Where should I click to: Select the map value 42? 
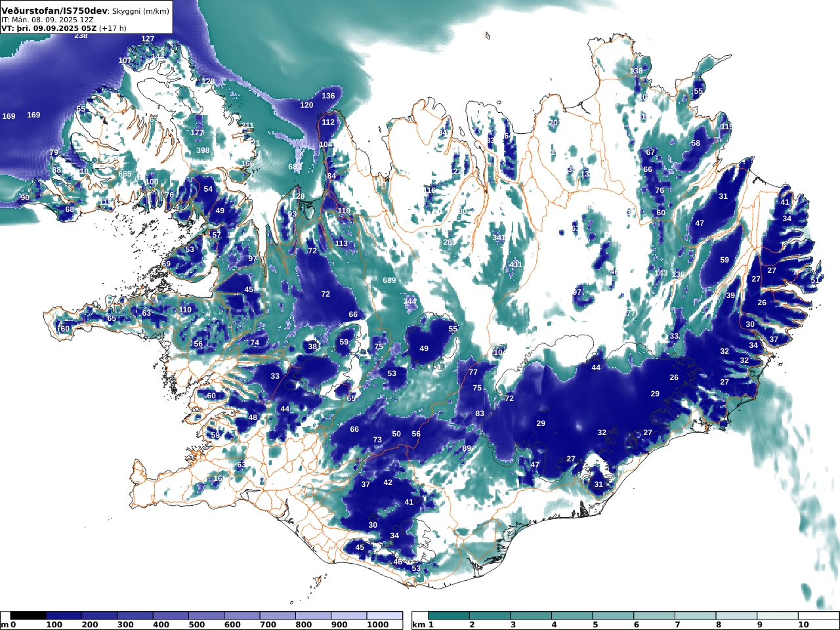tap(388, 482)
